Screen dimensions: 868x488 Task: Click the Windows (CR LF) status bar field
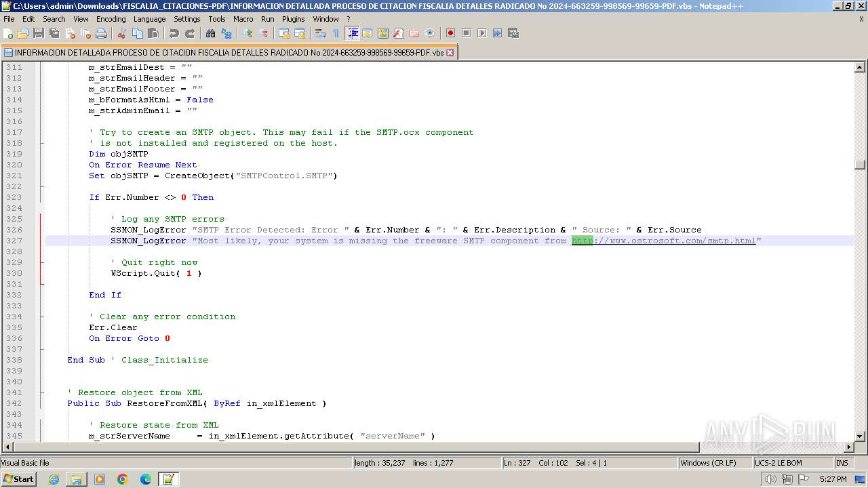pos(715,463)
